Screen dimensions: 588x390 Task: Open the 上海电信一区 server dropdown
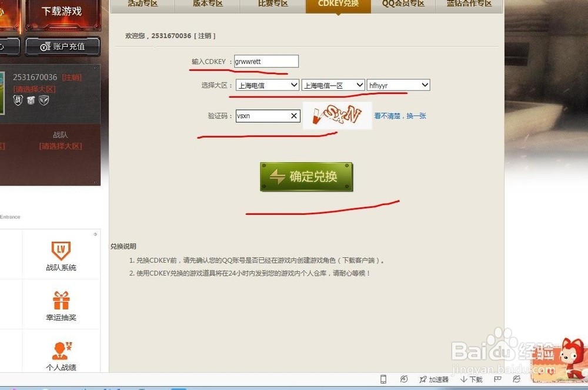pos(333,85)
